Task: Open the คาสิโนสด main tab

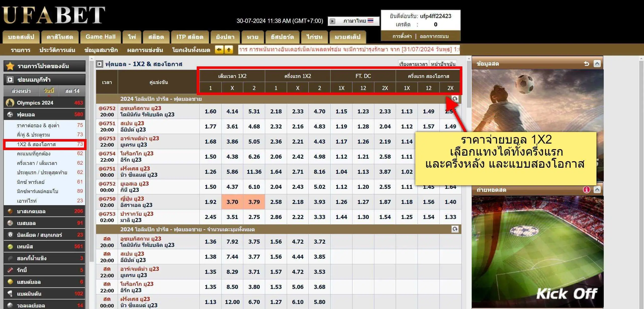Action: tap(60, 37)
